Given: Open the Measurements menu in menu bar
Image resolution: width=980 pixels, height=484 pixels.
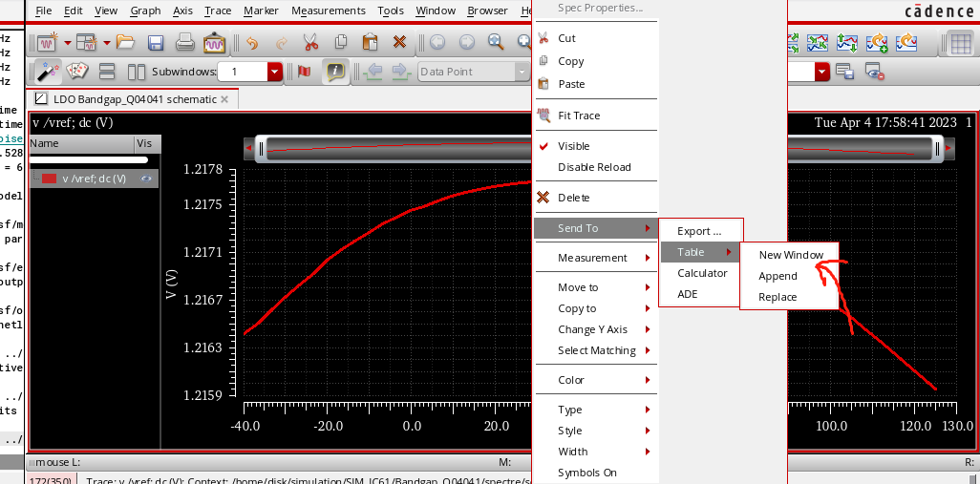Looking at the screenshot, I should (x=328, y=11).
